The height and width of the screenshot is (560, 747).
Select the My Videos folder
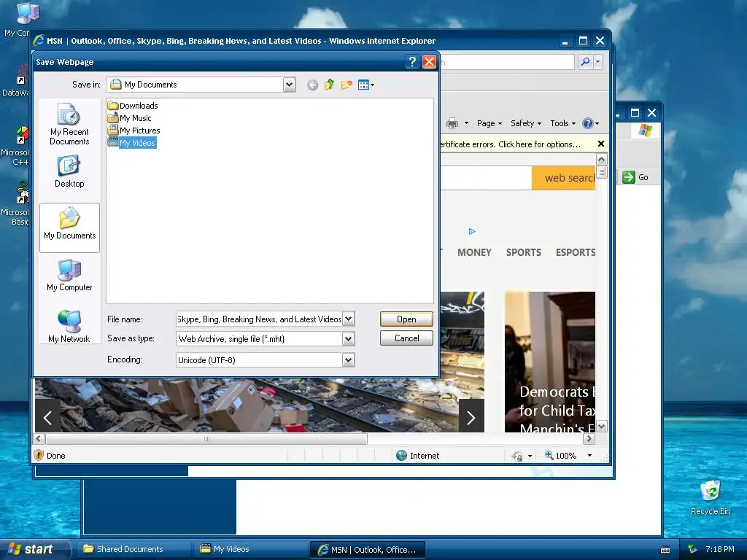click(x=132, y=143)
